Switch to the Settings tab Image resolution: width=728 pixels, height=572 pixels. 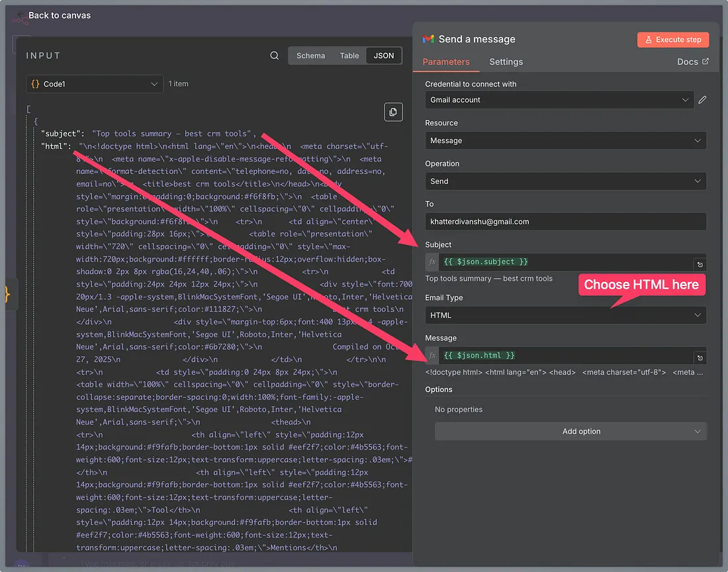tap(506, 62)
